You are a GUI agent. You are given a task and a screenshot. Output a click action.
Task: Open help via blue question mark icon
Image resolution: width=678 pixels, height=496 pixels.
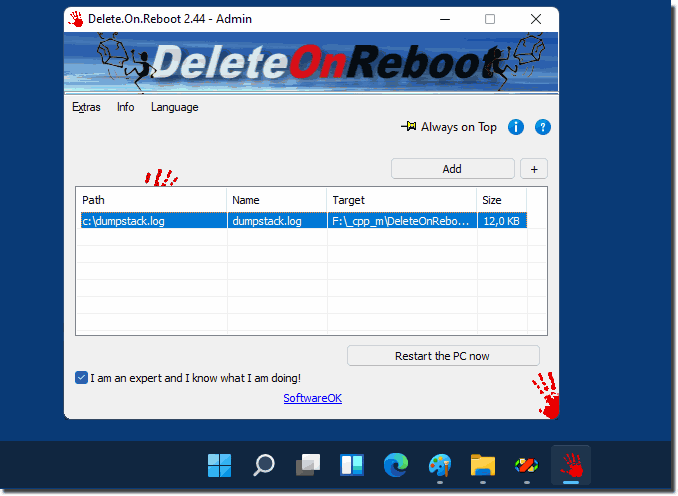coord(543,127)
